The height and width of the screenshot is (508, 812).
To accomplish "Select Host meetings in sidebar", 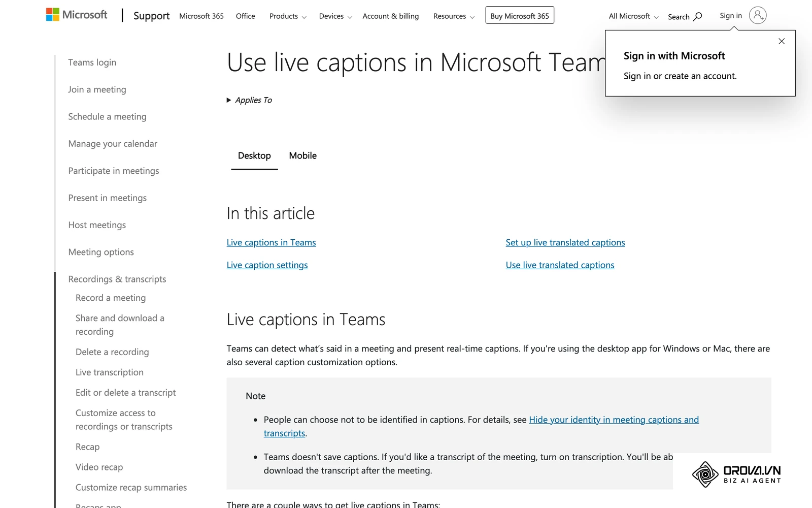I will tap(97, 225).
